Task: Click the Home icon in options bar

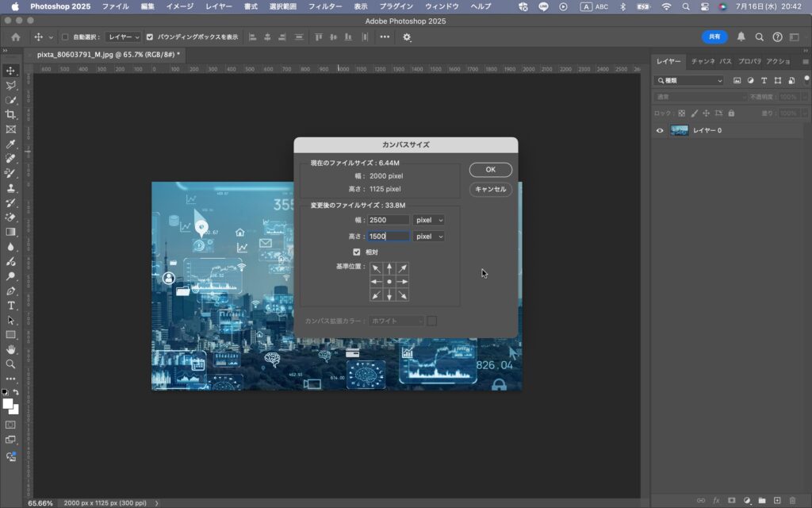Action: [x=16, y=37]
